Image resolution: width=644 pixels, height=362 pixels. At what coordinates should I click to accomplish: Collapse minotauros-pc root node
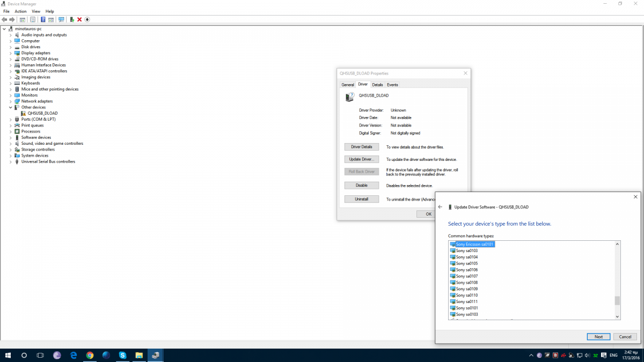click(4, 29)
